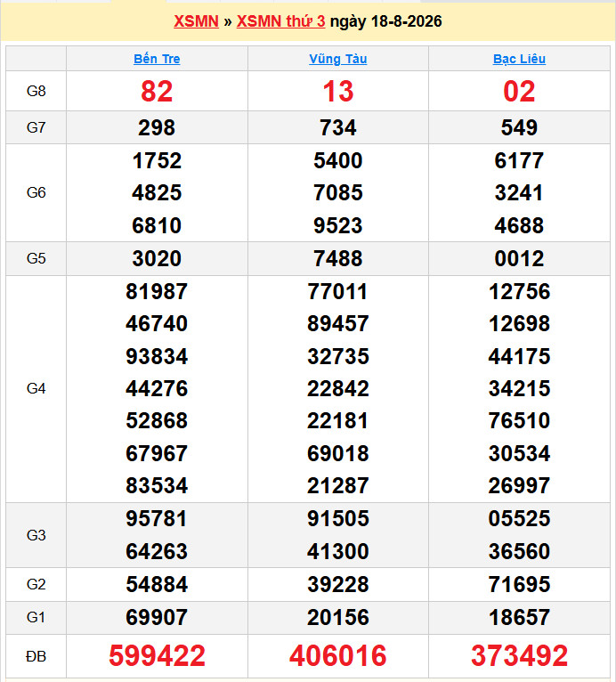The width and height of the screenshot is (616, 682).
Task: Click the G6 number 4688
Action: pyautogui.click(x=520, y=225)
